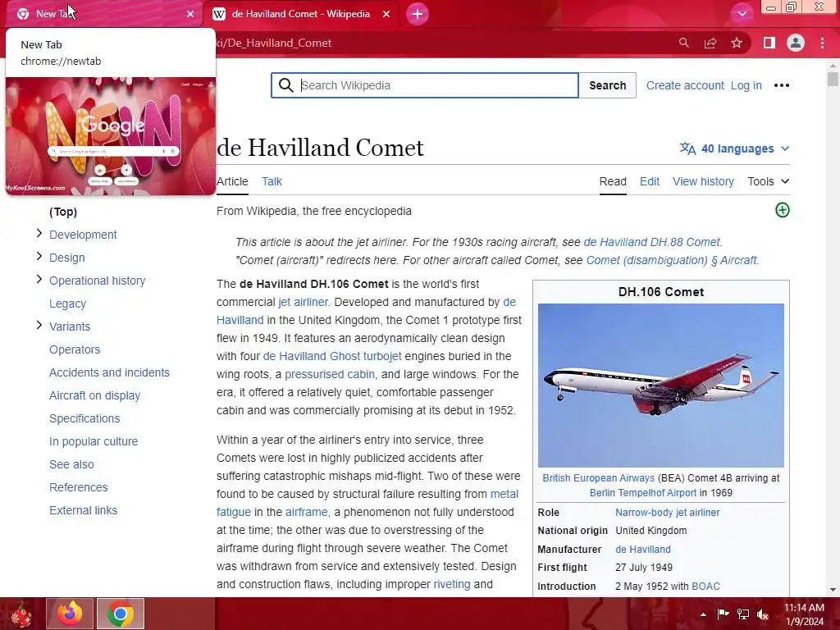The image size is (840, 630).
Task: Open Comet (disambiguation) § Aircraft link
Action: pos(671,260)
